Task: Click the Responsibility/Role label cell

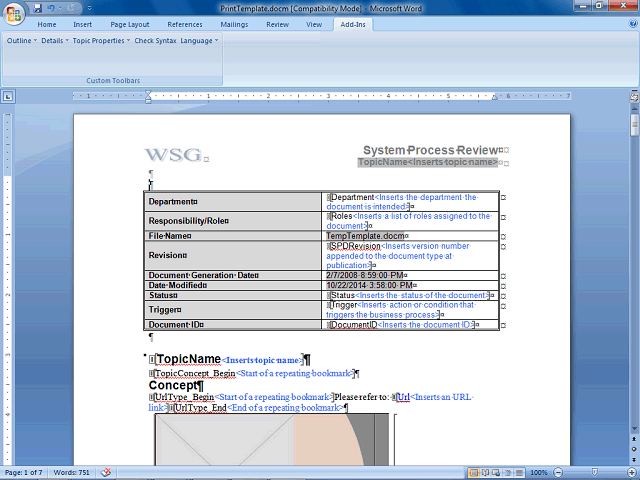Action: click(x=233, y=221)
